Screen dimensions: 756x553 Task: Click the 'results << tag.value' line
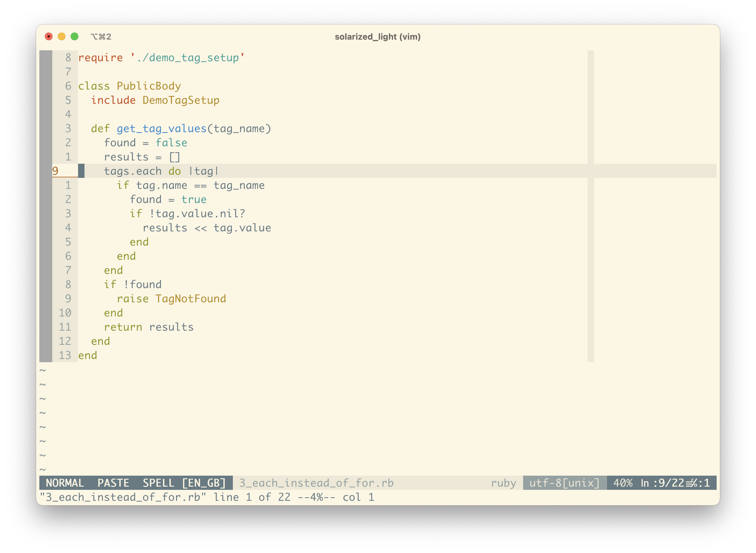click(207, 228)
